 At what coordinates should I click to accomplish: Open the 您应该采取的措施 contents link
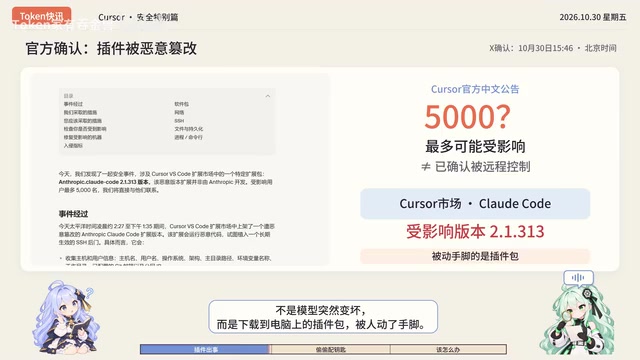coord(83,121)
